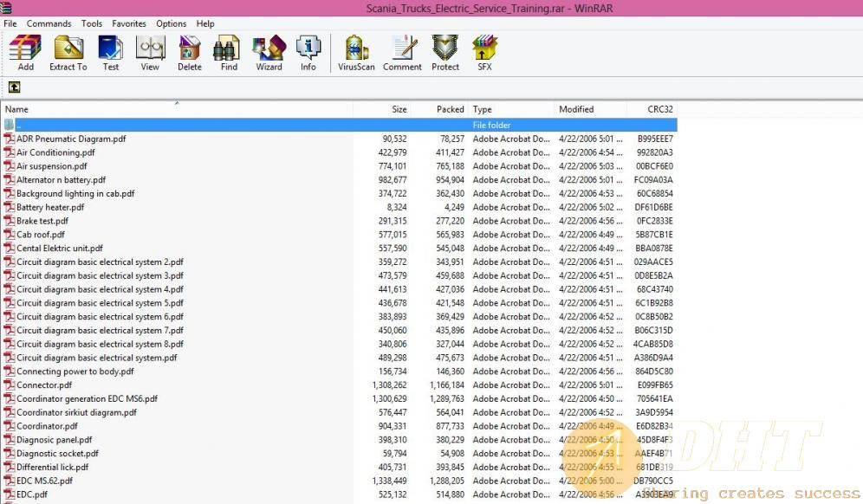Screen dimensions: 863x504
Task: Click the Add archive toolbar icon
Action: pos(25,48)
